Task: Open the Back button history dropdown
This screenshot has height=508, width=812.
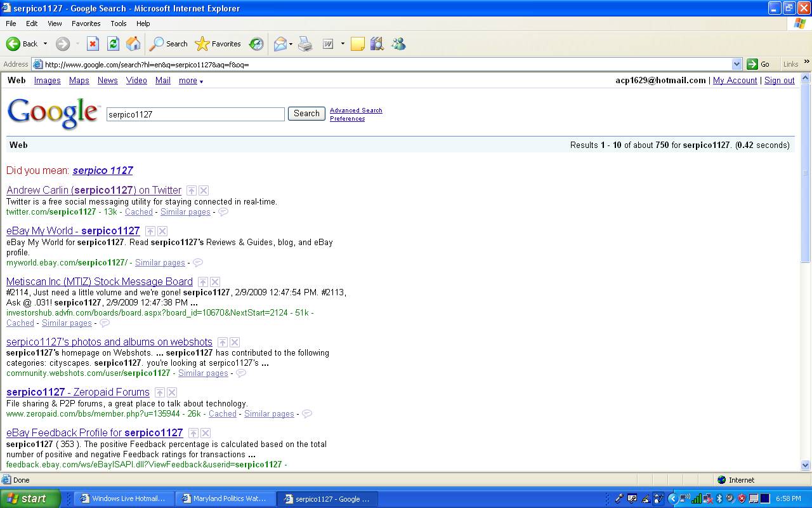Action: click(x=45, y=44)
